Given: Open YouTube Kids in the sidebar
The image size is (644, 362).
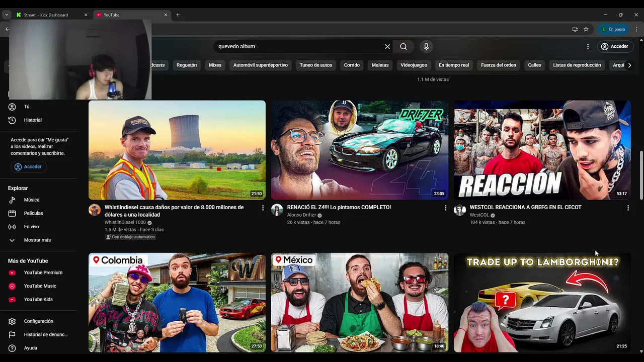Looking at the screenshot, I should [39, 299].
